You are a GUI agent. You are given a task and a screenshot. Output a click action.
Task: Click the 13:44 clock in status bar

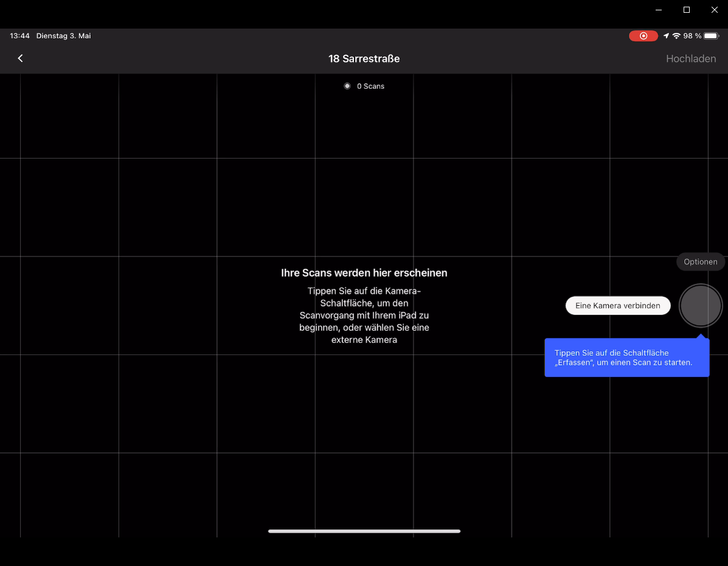point(19,36)
